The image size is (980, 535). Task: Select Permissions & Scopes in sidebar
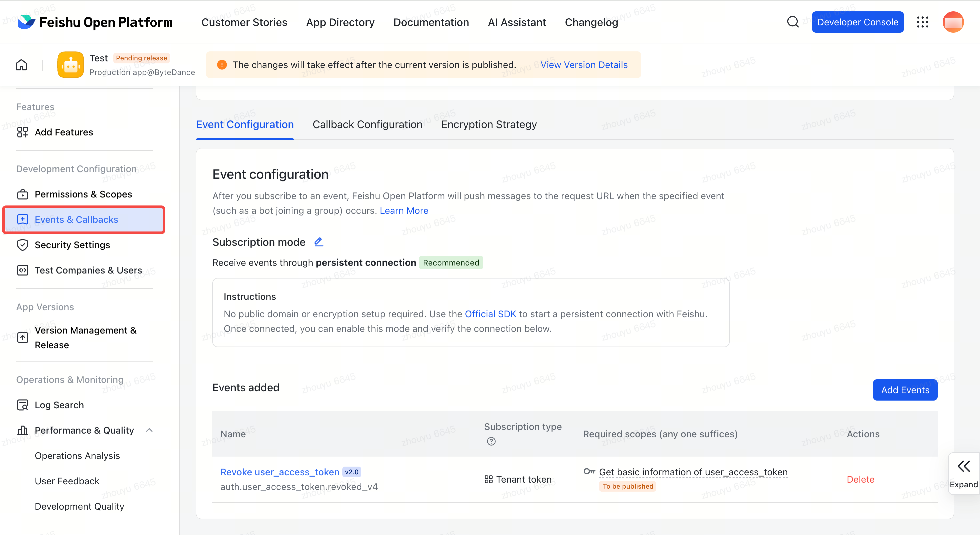[x=83, y=194]
